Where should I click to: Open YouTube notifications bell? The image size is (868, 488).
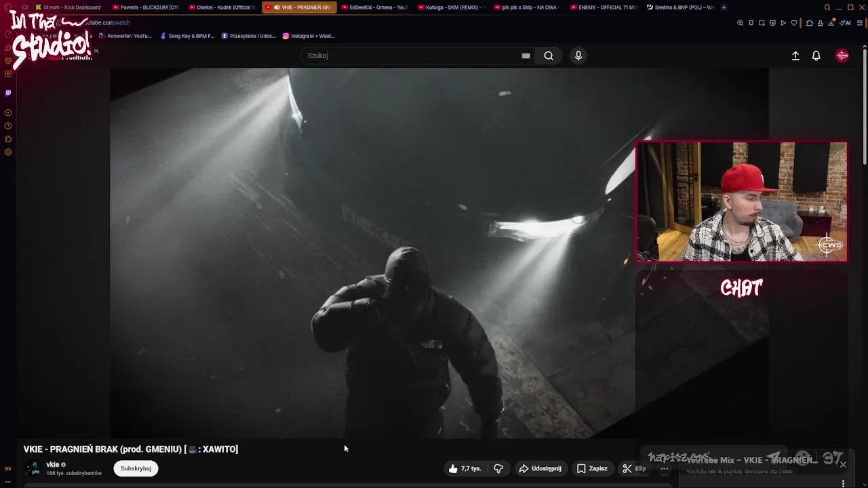(x=816, y=56)
